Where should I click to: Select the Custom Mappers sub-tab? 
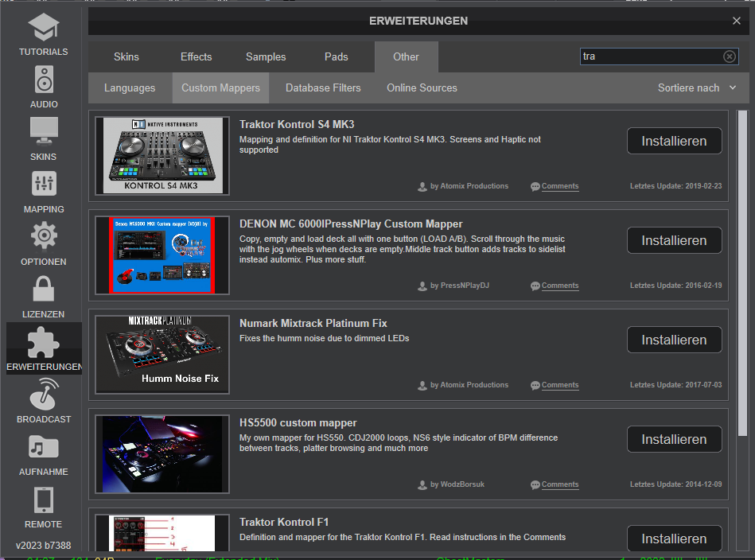pyautogui.click(x=220, y=88)
